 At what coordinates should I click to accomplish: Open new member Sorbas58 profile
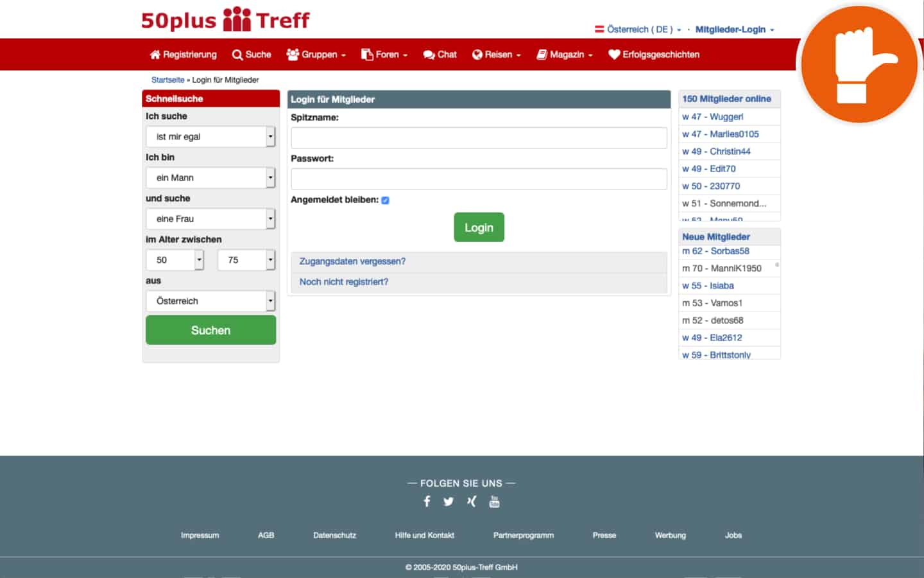click(x=715, y=251)
